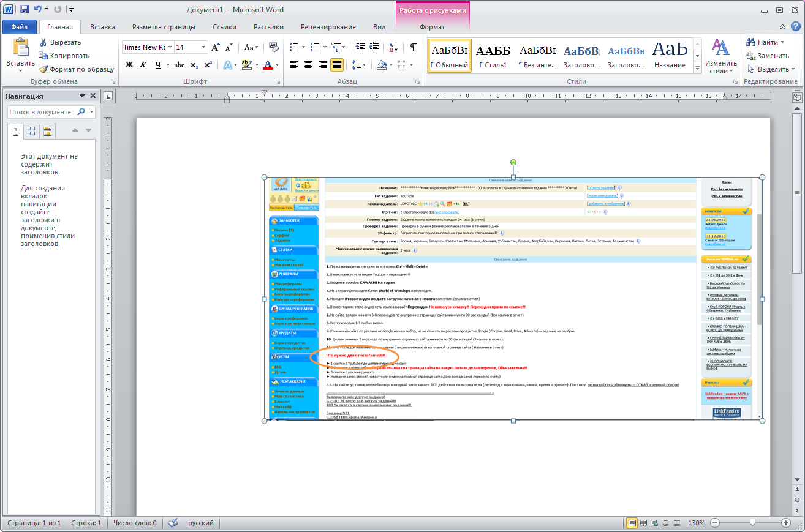The image size is (805, 532).
Task: Toggle italic formatting
Action: pyautogui.click(x=143, y=65)
